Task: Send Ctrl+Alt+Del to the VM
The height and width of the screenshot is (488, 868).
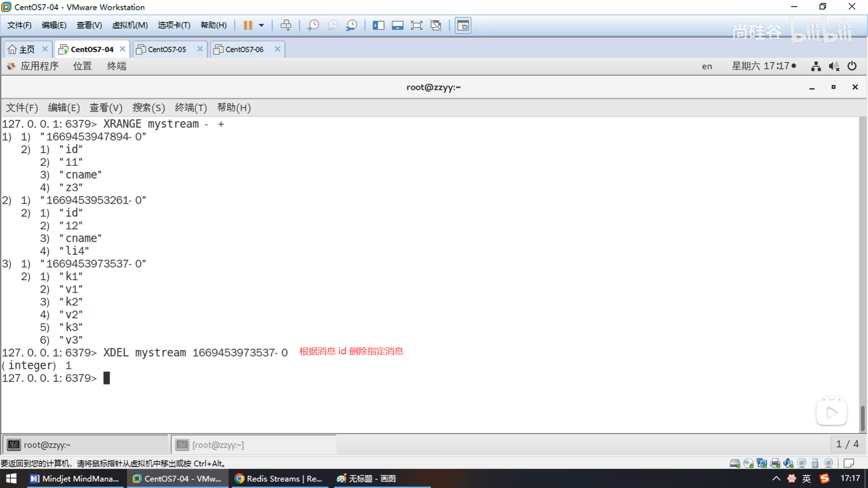Action: tap(286, 25)
